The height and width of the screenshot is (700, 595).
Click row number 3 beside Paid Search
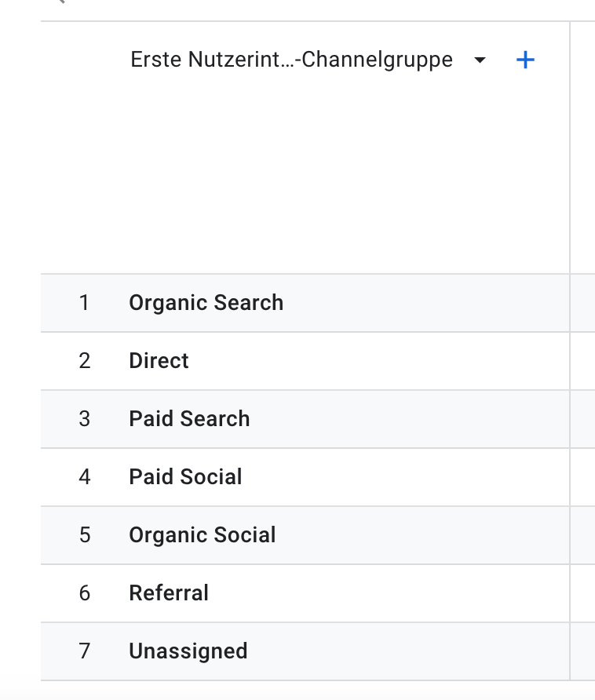[85, 419]
